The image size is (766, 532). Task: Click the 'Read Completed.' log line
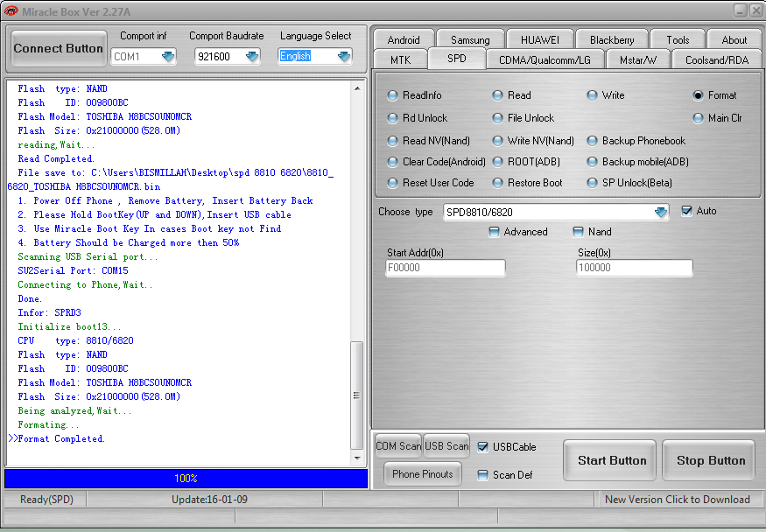coord(56,158)
